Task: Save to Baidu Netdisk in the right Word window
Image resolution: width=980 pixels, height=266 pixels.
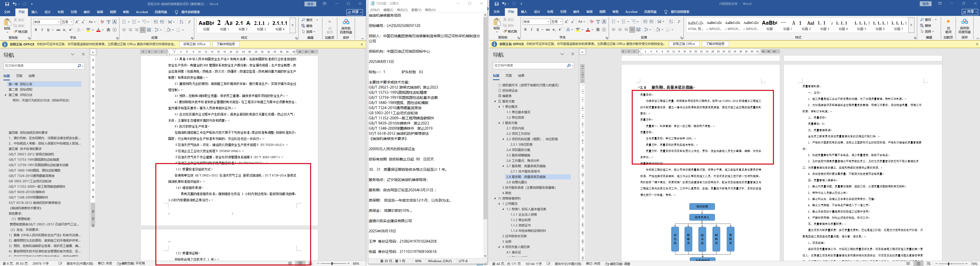Action: (964, 26)
